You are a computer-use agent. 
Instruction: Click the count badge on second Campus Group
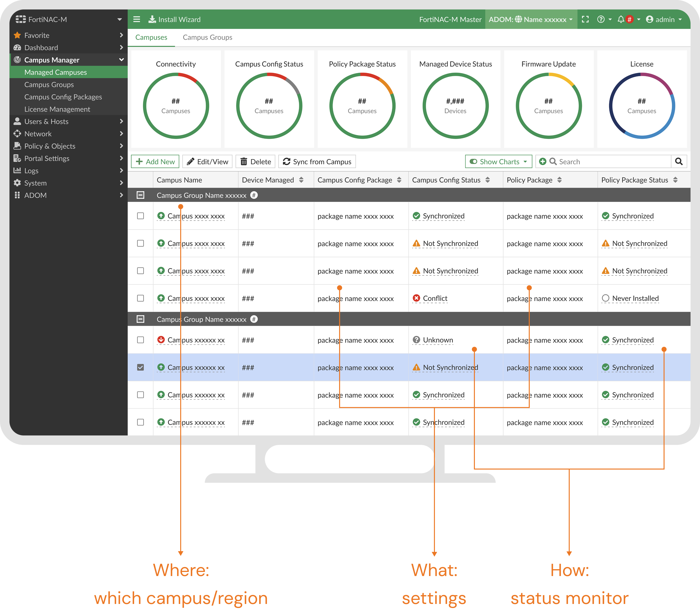coord(254,319)
